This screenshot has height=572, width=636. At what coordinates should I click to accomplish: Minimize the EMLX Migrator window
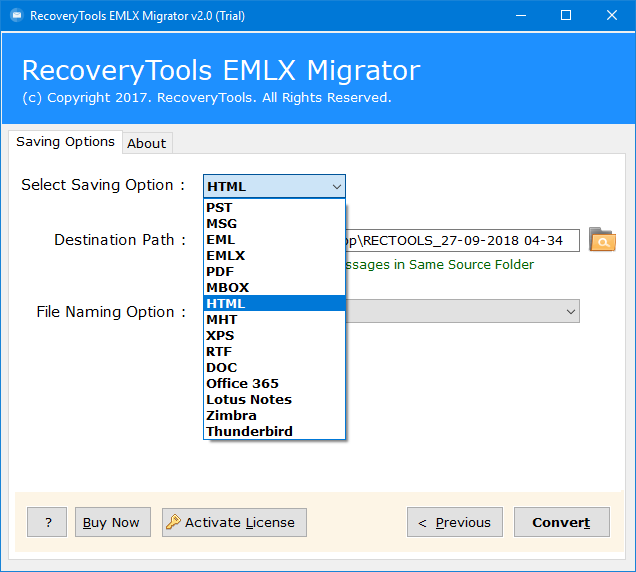(521, 15)
